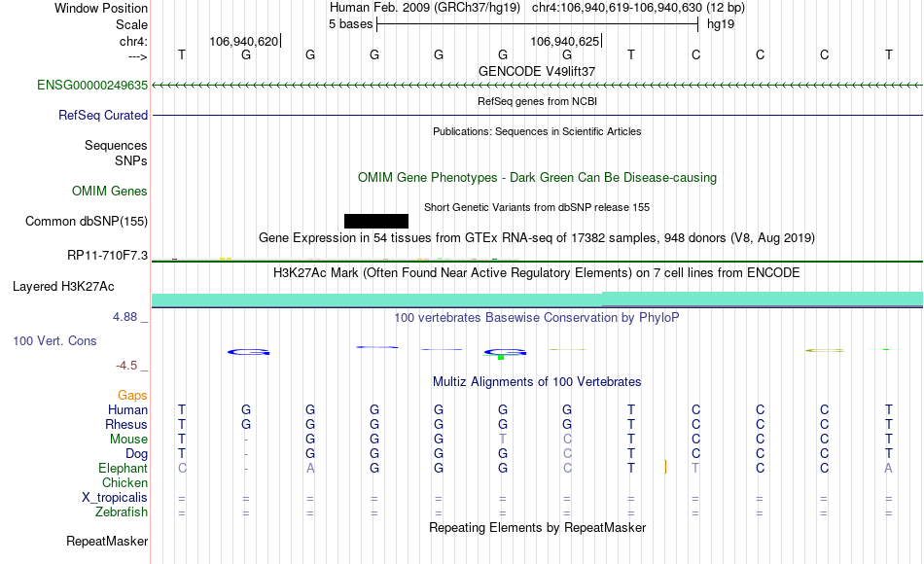Click the 4.88 PhyloP upper scale value
924x564 pixels.
(124, 317)
